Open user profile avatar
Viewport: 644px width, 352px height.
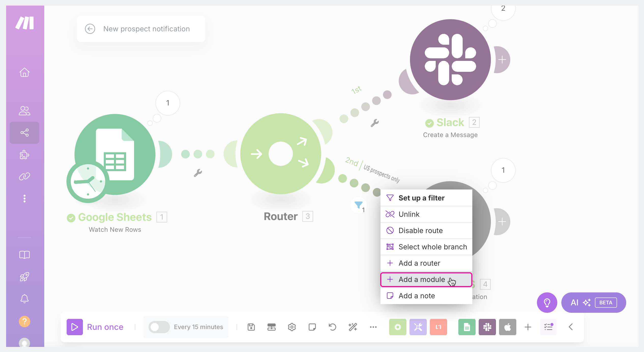tap(24, 343)
